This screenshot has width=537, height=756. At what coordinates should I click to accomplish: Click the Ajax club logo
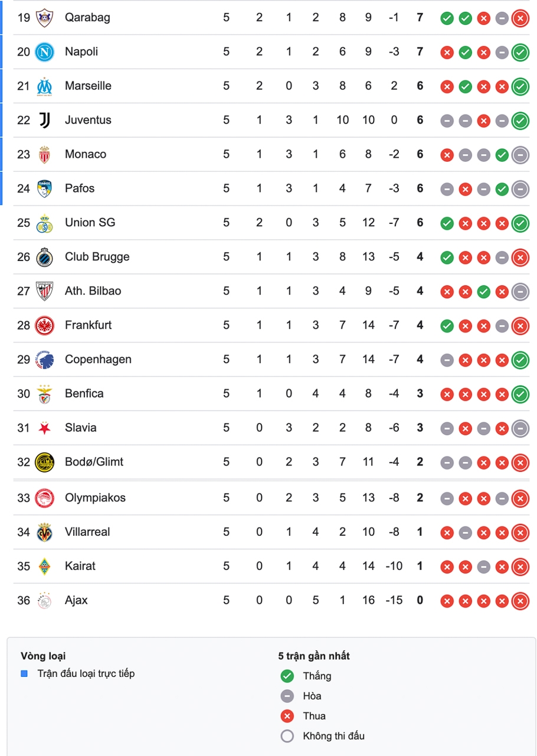pos(44,601)
